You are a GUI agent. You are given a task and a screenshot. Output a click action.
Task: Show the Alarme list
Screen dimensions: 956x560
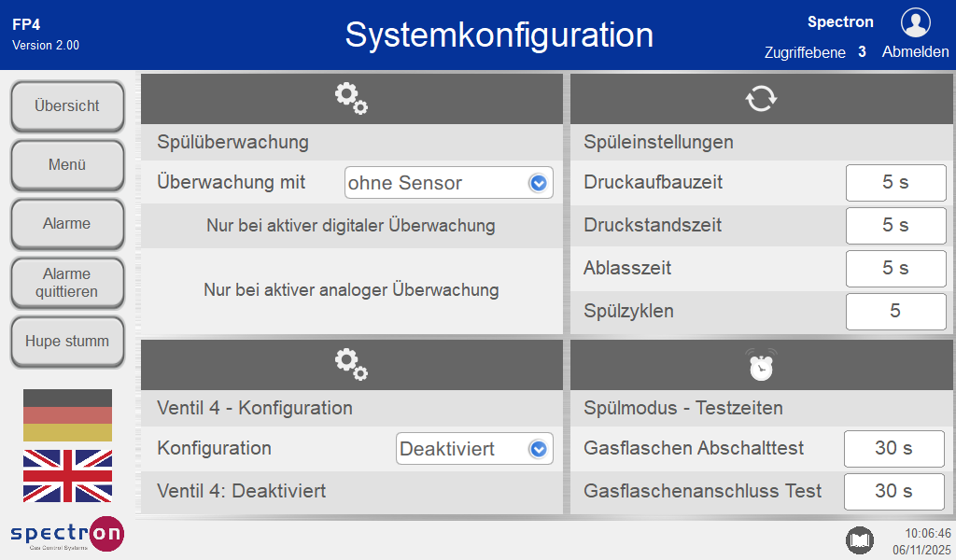click(x=67, y=224)
